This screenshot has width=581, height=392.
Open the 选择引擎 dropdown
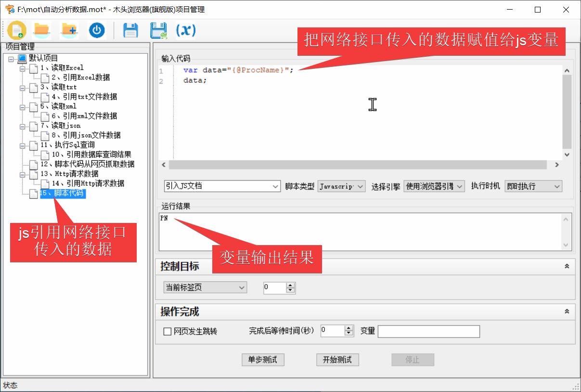[459, 186]
